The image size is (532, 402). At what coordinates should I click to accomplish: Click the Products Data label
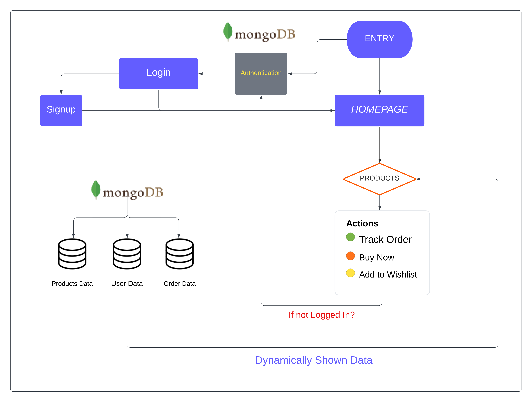pyautogui.click(x=72, y=284)
